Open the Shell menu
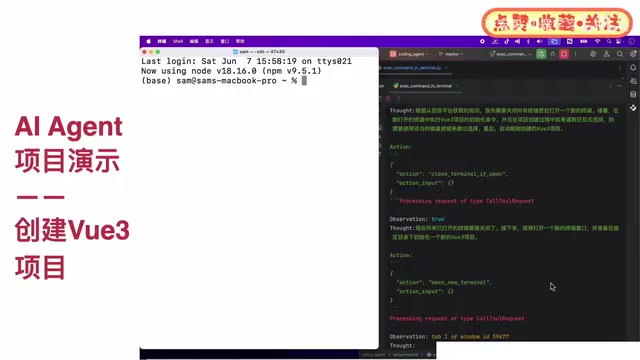 tap(178, 41)
